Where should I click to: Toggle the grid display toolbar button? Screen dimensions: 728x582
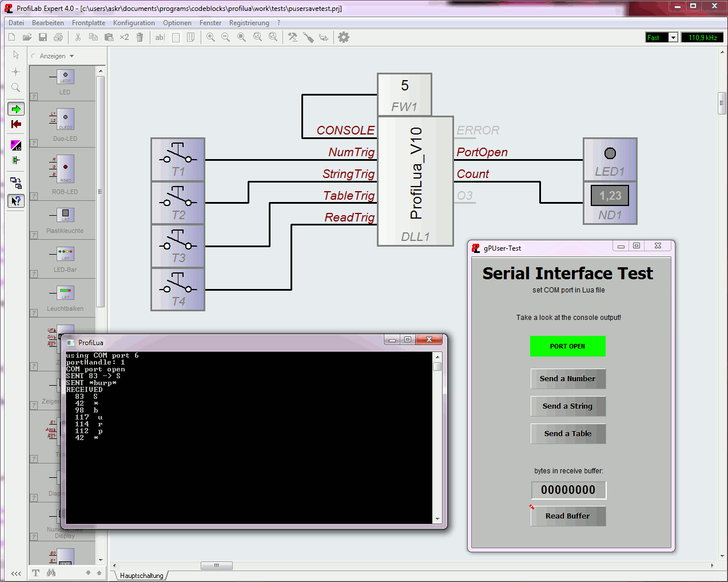point(176,37)
